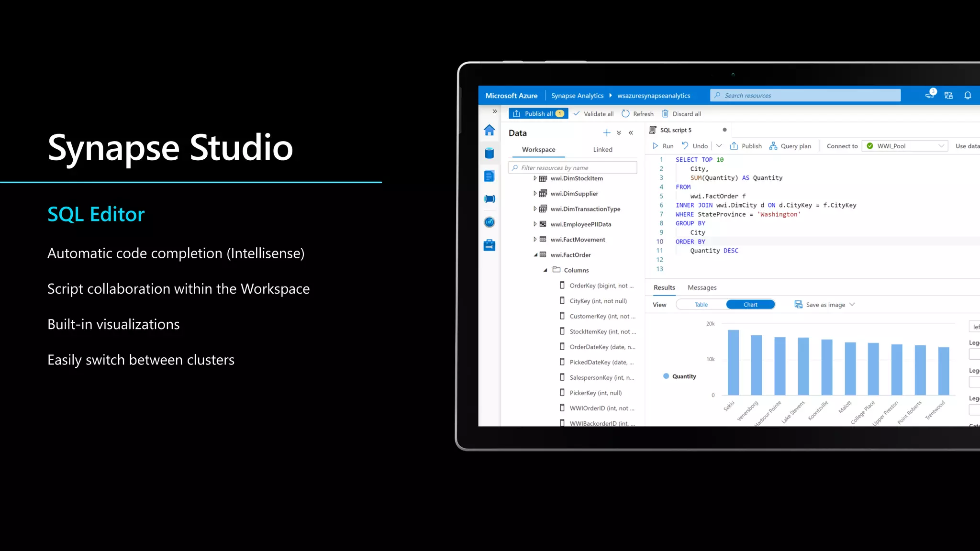The width and height of the screenshot is (980, 551).
Task: Collapse the wwi.FactOrder table
Action: point(535,255)
